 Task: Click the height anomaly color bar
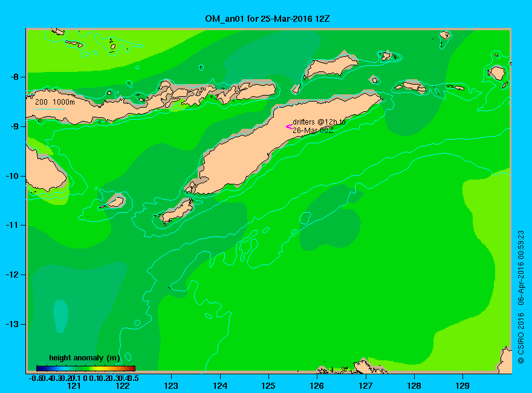[86, 368]
